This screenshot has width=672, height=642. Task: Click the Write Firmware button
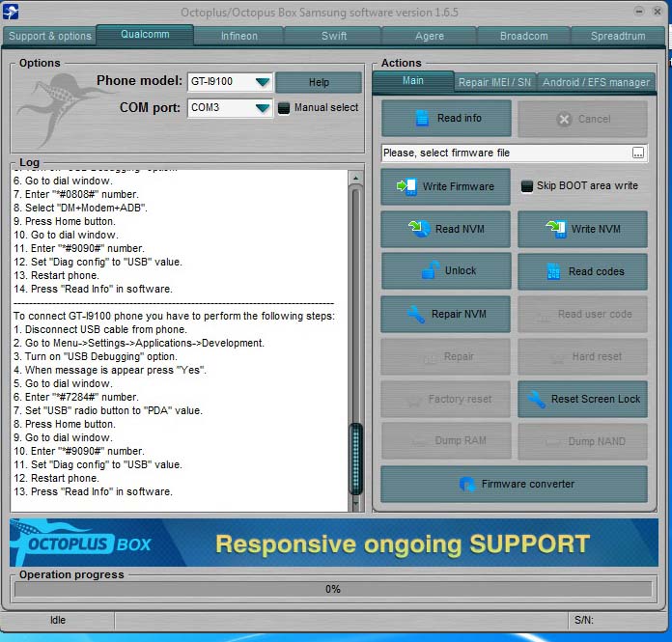(x=445, y=186)
